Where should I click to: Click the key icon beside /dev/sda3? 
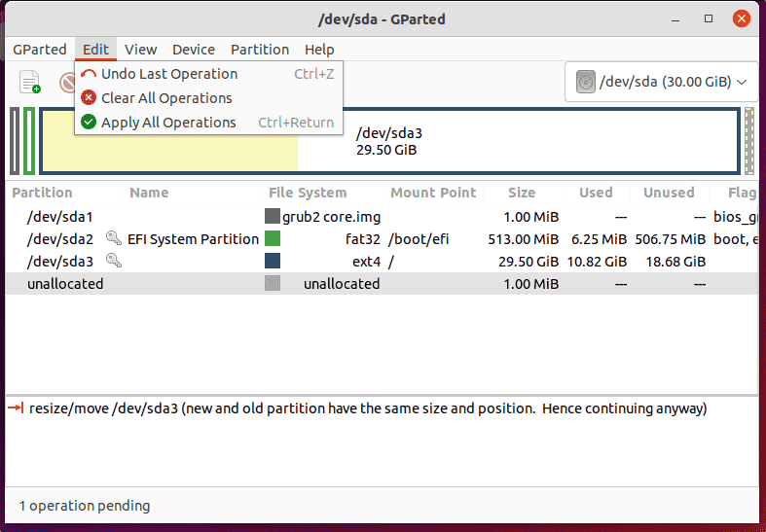pyautogui.click(x=113, y=261)
